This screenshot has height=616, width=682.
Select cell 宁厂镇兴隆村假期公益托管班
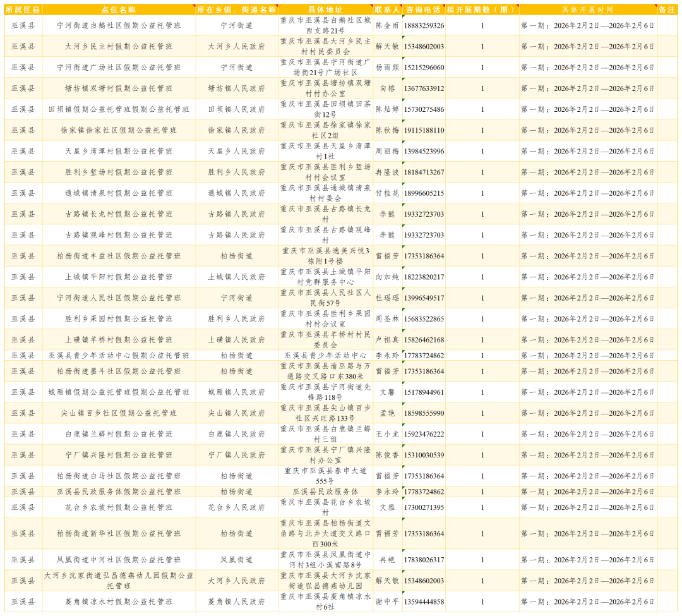click(119, 455)
